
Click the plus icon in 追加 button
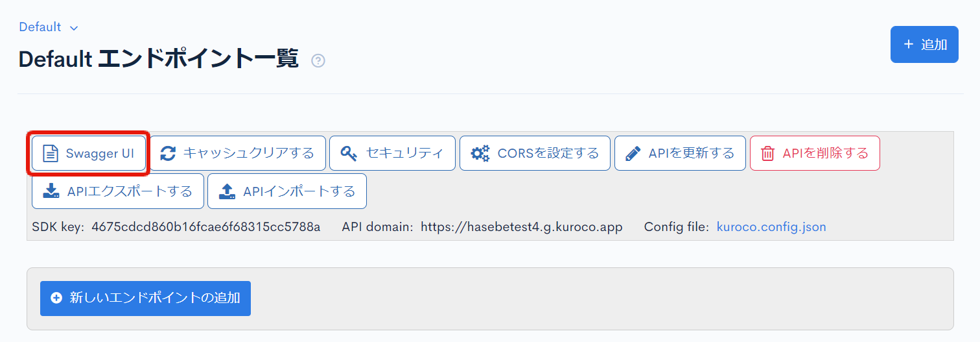[x=908, y=44]
